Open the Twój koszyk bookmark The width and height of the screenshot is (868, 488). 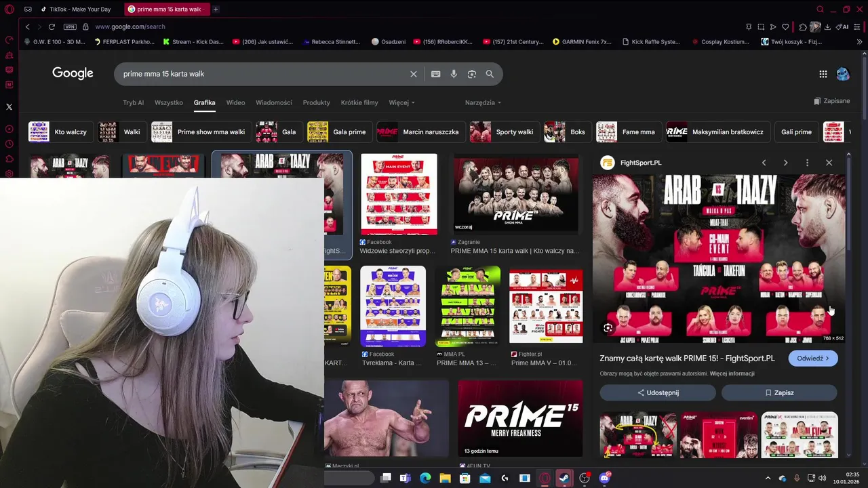click(x=791, y=41)
